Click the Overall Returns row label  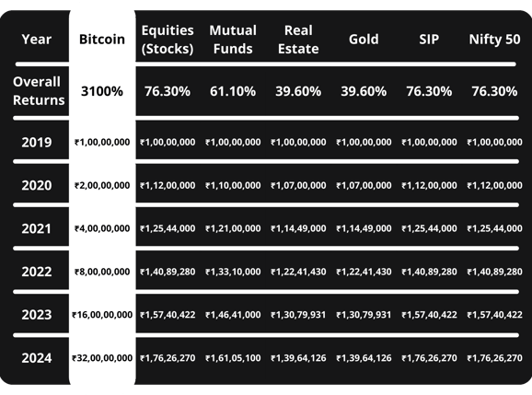39,91
